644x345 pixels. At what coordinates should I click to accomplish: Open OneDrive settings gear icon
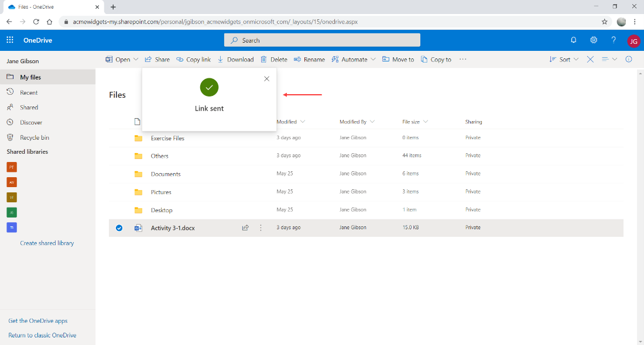[593, 40]
